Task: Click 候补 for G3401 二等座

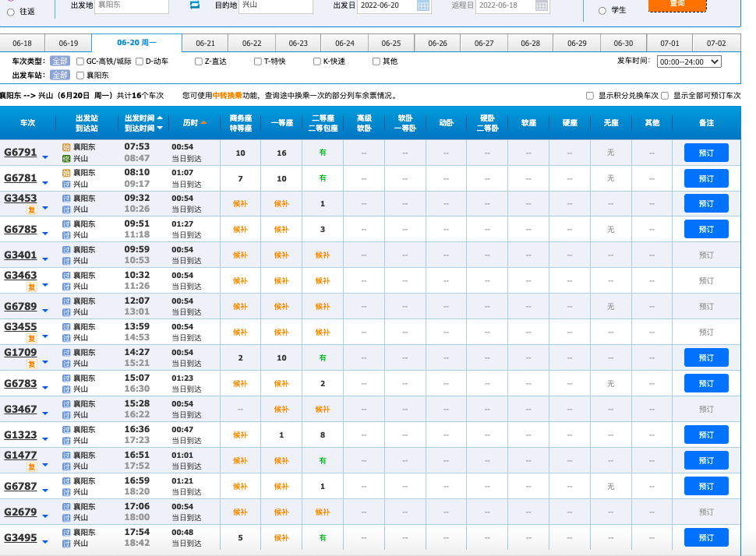Action: pyautogui.click(x=323, y=255)
